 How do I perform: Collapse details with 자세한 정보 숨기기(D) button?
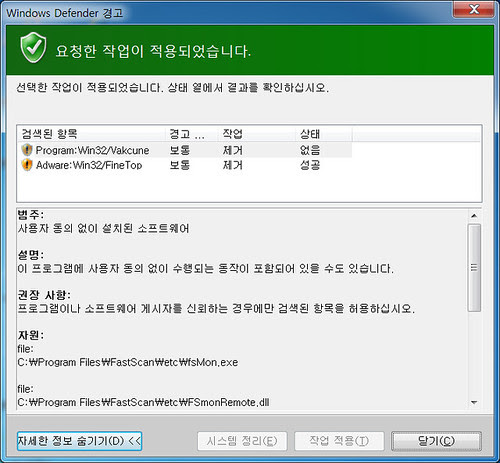click(x=79, y=441)
